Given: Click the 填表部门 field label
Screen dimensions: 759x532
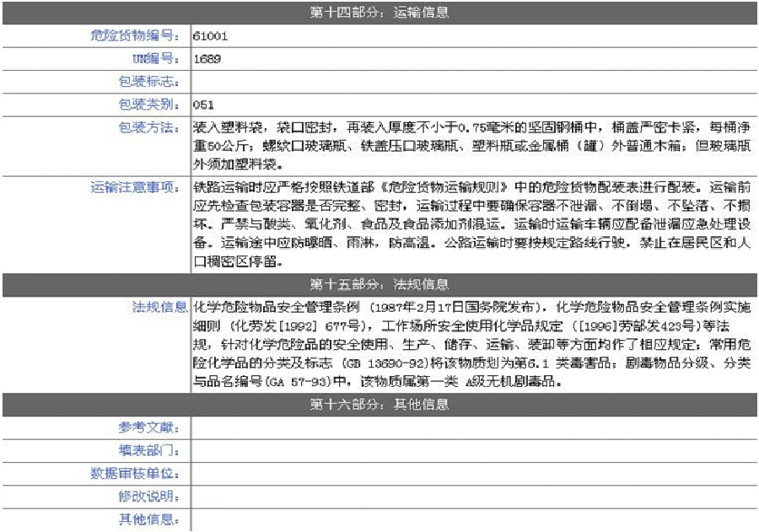Looking at the screenshot, I should tap(148, 451).
